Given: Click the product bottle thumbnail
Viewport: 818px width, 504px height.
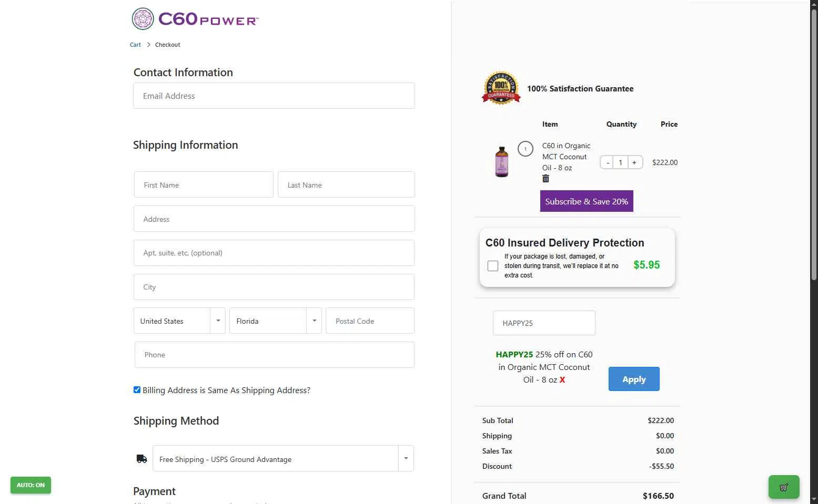Looking at the screenshot, I should [x=502, y=162].
